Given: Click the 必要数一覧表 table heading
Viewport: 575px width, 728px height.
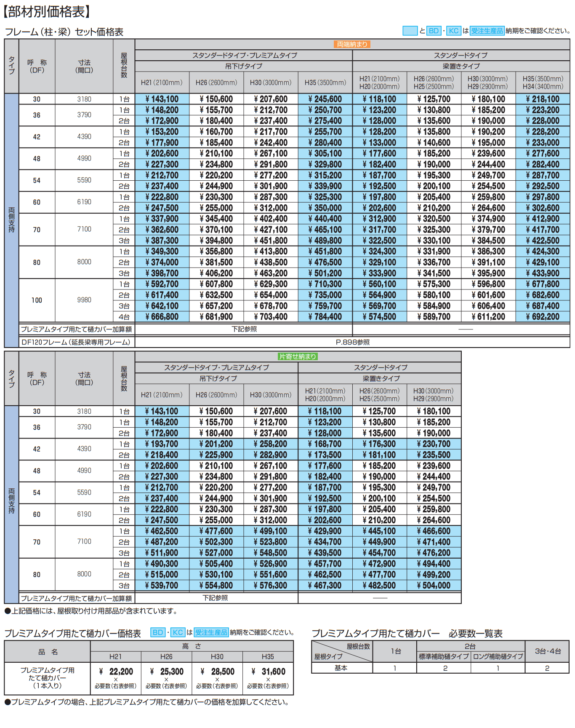Looking at the screenshot, I should coord(475,634).
